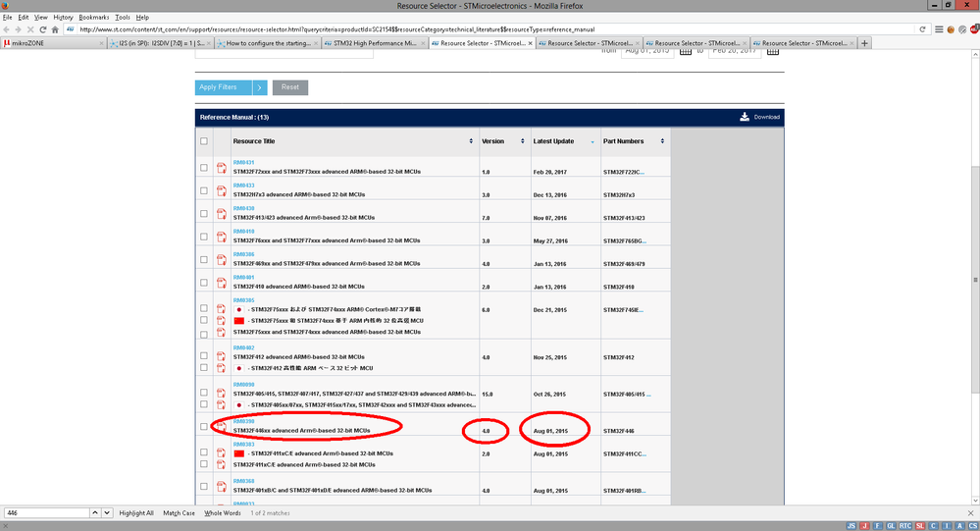Click the Apply Filters button

pos(224,87)
